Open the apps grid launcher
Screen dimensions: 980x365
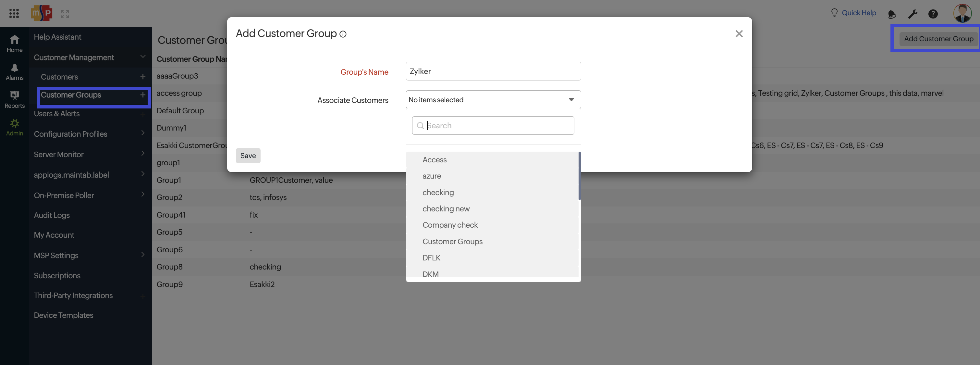tap(14, 13)
